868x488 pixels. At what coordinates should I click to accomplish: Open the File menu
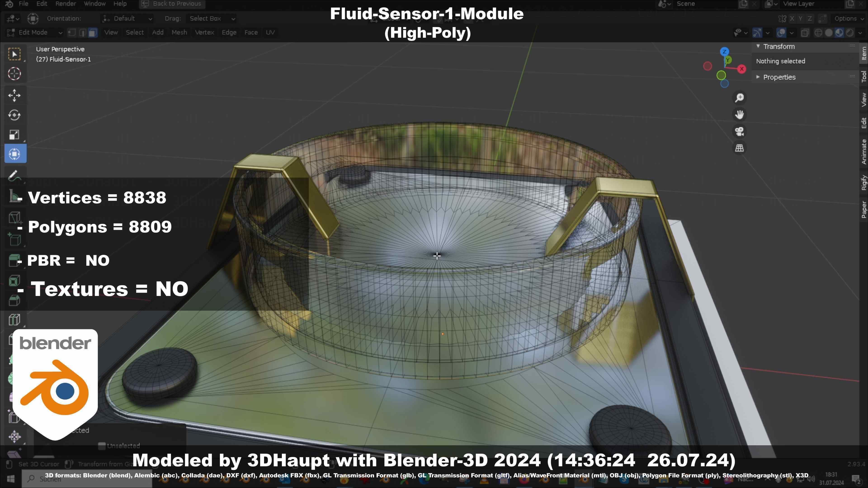24,4
